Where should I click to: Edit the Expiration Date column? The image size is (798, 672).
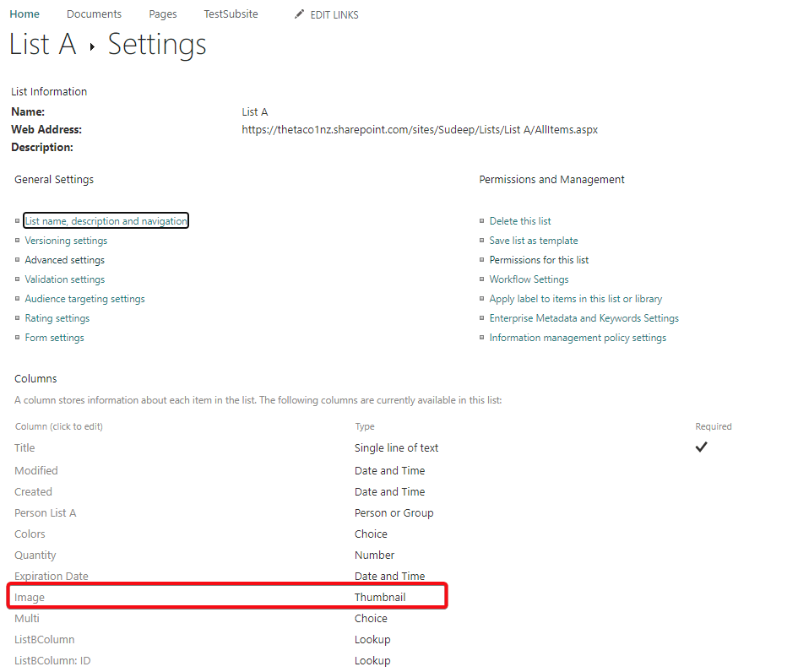(x=51, y=576)
